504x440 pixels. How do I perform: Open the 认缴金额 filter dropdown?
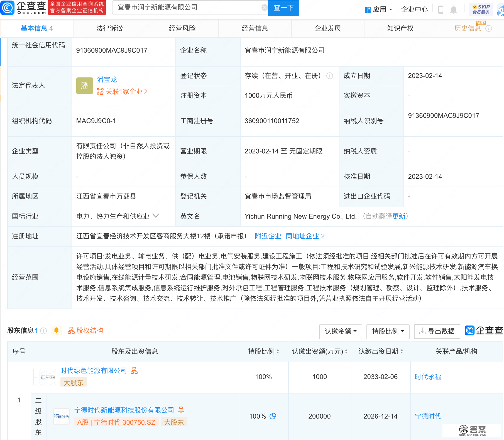click(341, 331)
